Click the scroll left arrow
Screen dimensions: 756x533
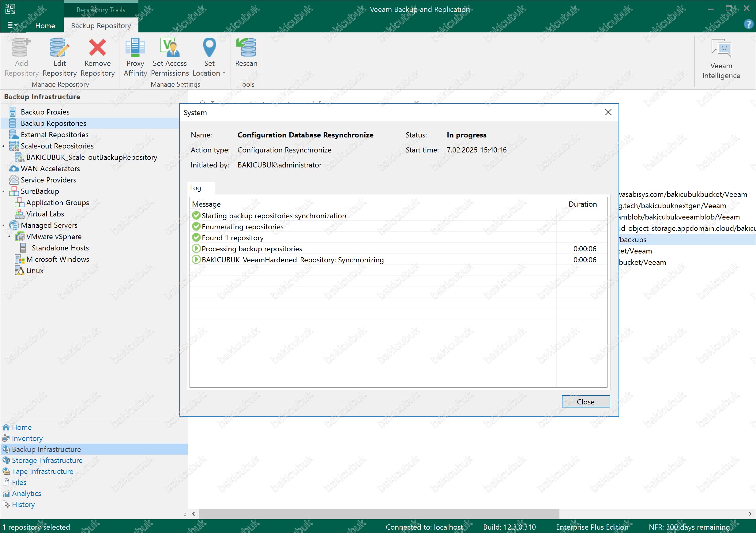tap(194, 514)
